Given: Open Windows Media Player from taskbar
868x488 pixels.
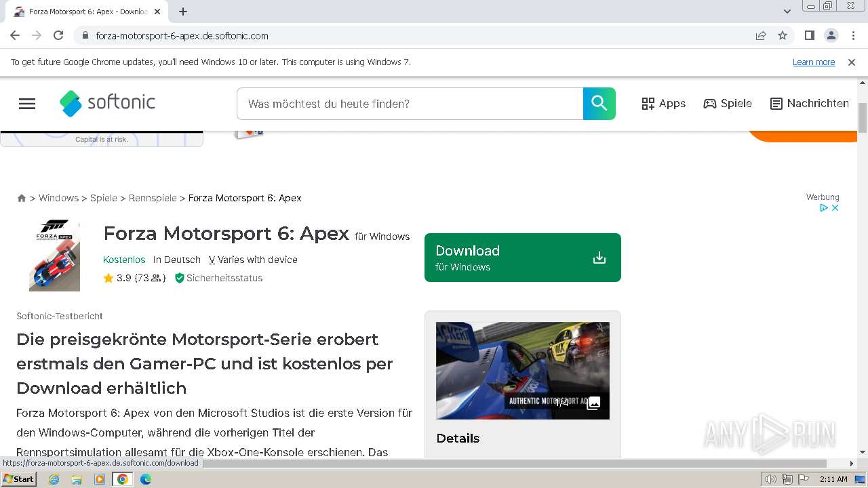Looking at the screenshot, I should coord(100,479).
